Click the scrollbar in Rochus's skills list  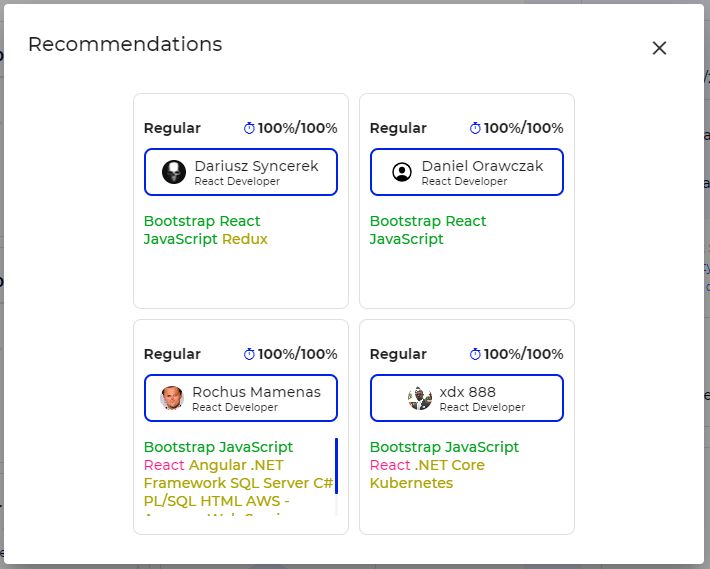(x=336, y=465)
